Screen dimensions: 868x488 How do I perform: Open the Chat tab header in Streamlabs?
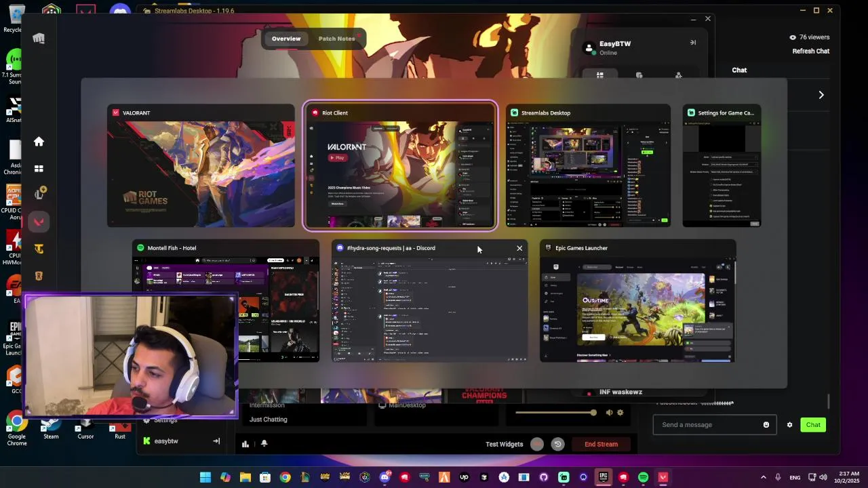point(739,70)
